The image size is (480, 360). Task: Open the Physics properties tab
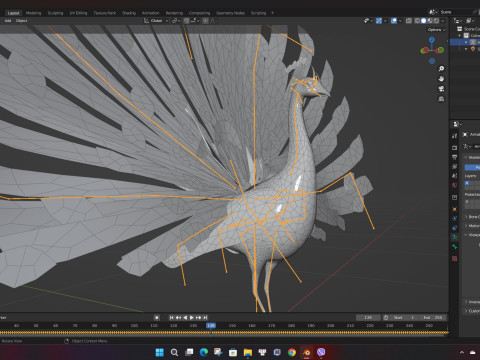tap(454, 218)
